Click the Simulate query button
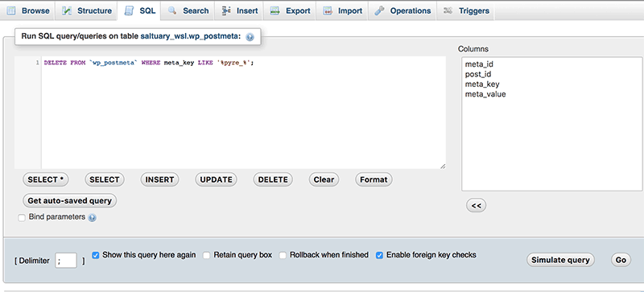The width and height of the screenshot is (644, 292). pos(560,260)
